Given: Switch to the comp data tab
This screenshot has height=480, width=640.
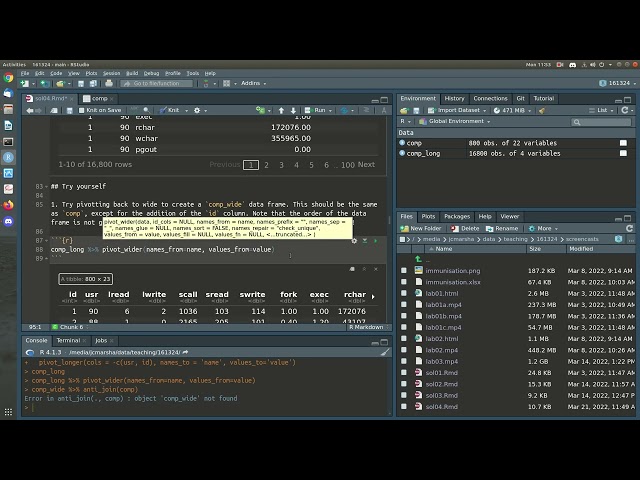Looking at the screenshot, I should pos(99,98).
